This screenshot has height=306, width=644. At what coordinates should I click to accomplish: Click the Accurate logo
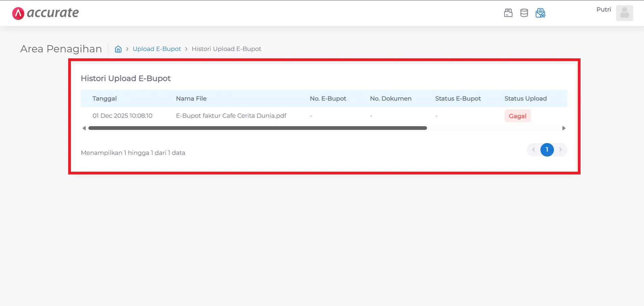[x=45, y=13]
